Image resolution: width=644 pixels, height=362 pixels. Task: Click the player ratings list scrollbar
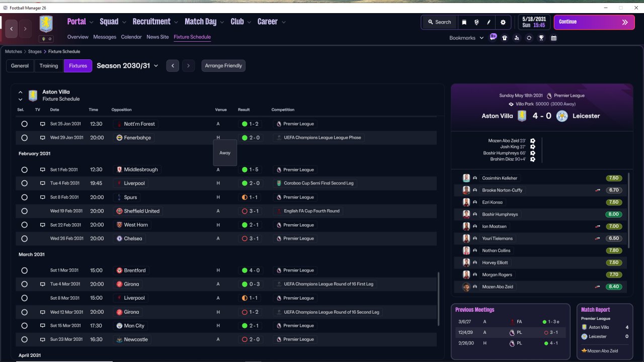(x=628, y=210)
